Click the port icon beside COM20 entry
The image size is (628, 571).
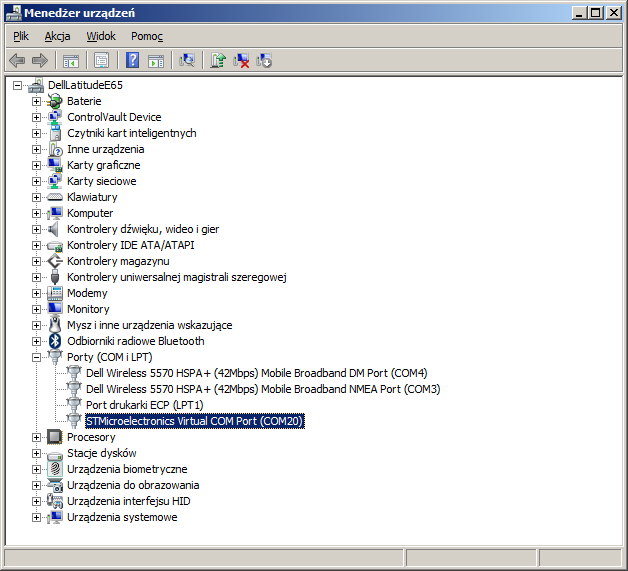tap(74, 421)
